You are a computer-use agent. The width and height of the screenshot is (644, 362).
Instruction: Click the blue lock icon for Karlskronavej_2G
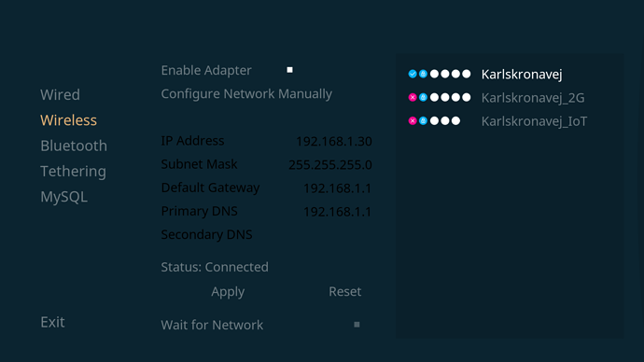coord(423,97)
